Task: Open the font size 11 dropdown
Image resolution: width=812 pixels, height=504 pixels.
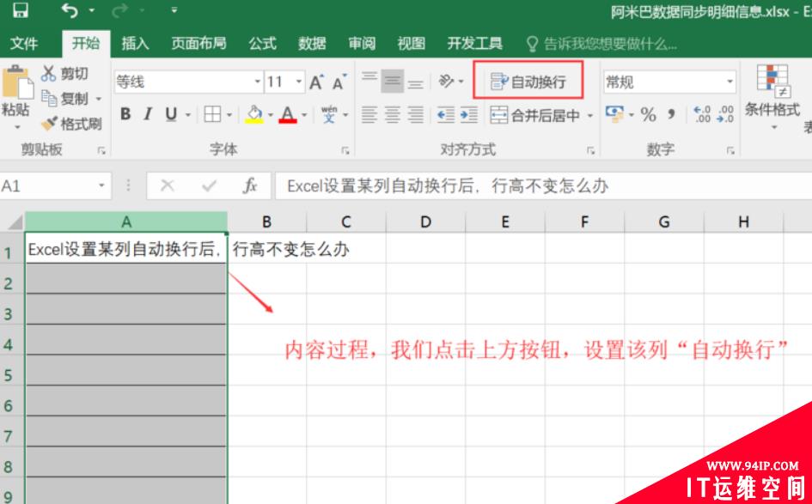Action: click(299, 82)
